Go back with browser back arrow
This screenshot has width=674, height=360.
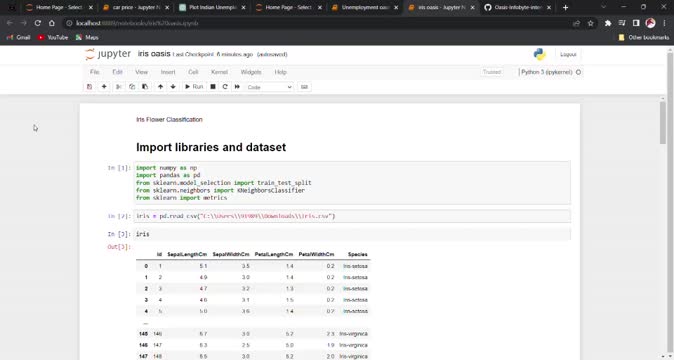coord(10,23)
